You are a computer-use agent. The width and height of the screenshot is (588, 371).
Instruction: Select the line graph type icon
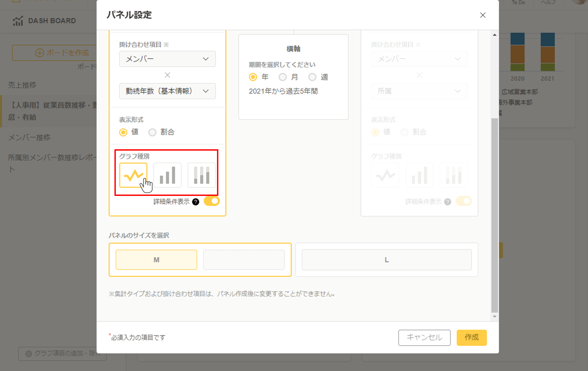[133, 175]
